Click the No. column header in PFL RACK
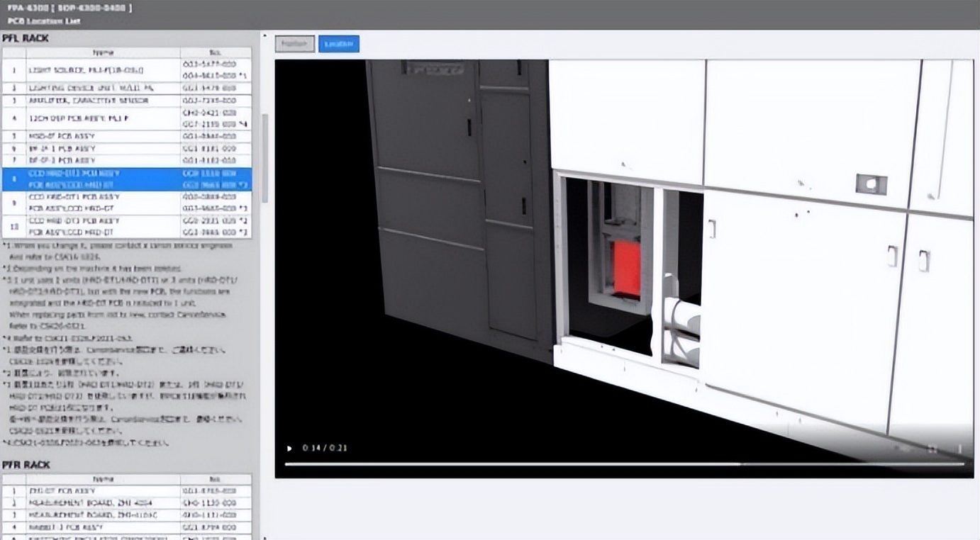The image size is (980, 540). pos(215,52)
